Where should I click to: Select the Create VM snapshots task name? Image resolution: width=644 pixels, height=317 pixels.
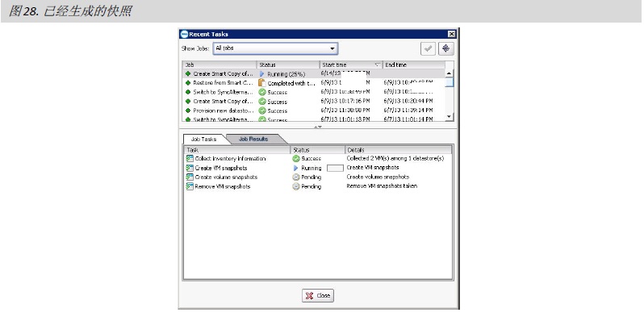point(221,168)
